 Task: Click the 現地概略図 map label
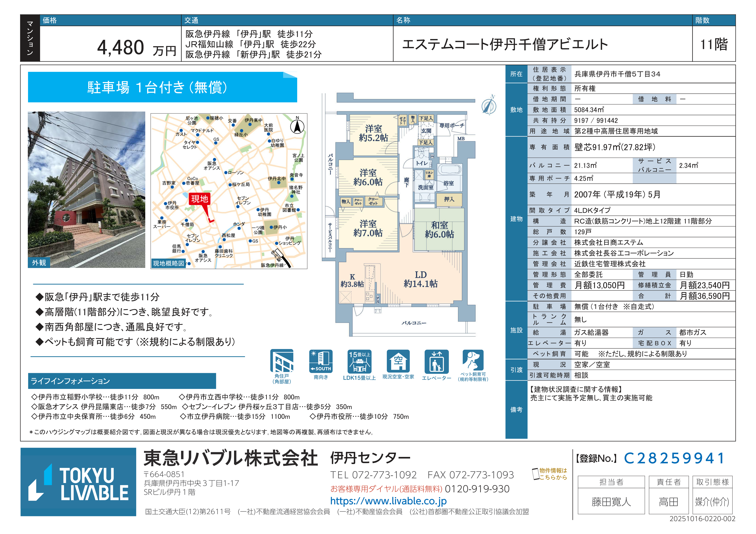click(168, 263)
